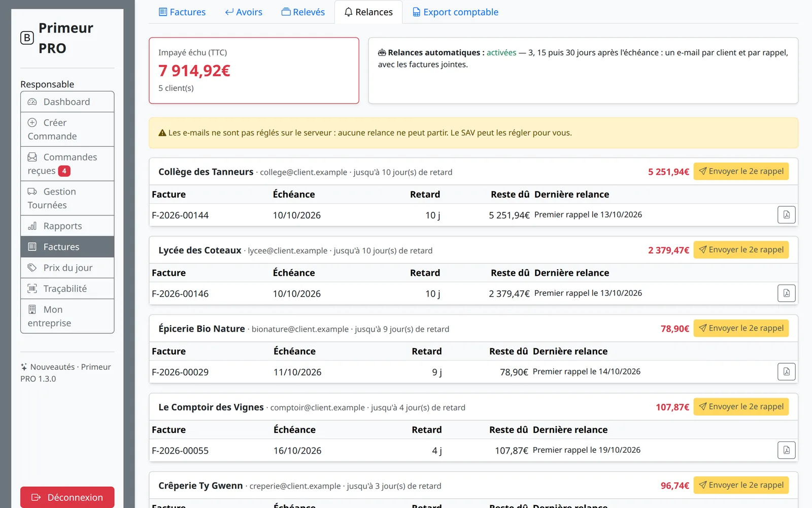Open Nouveautés Primeur PRO 1.3.0 link
Viewport: 812px width, 508px height.
coord(65,373)
